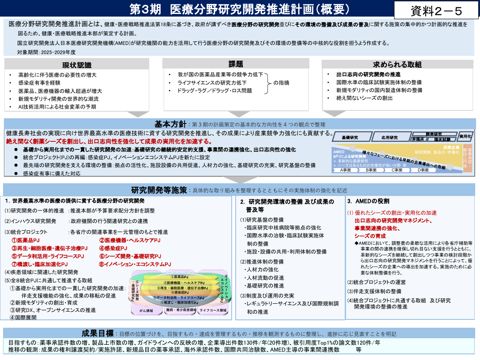Click the bullet '新規モダリティ開発の世界的な潮流'
This screenshot has width=480, height=360.
(58, 99)
